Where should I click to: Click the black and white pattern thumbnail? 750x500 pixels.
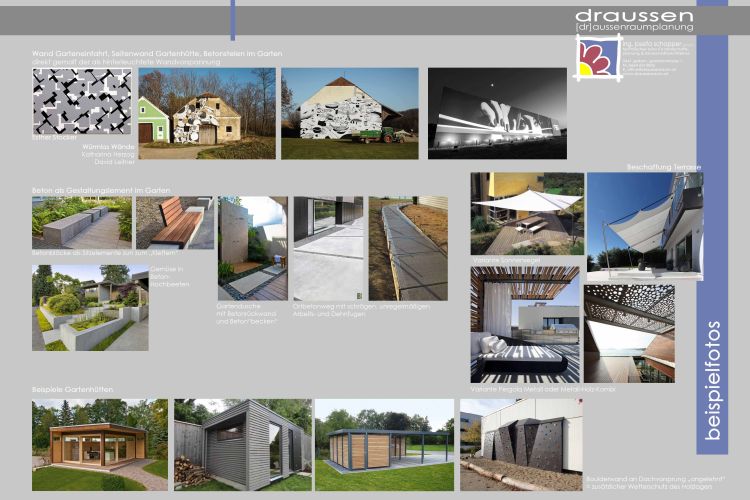pos(81,102)
